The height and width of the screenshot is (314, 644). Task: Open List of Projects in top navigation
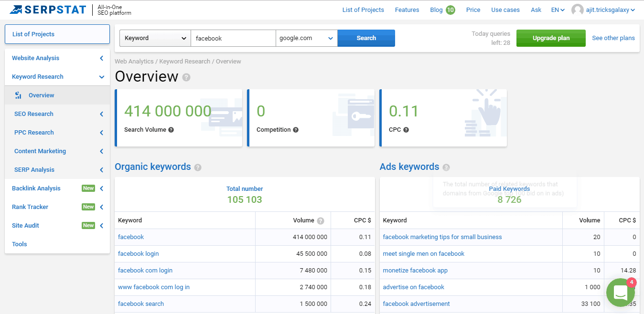point(363,10)
